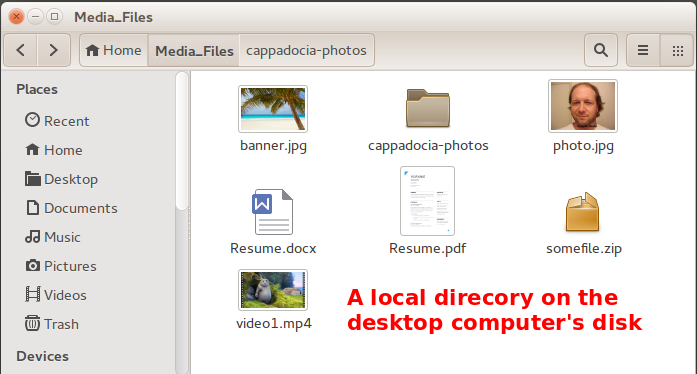The width and height of the screenshot is (697, 374).
Task: Maximize the Media_Files window
Action: pyautogui.click(x=54, y=17)
